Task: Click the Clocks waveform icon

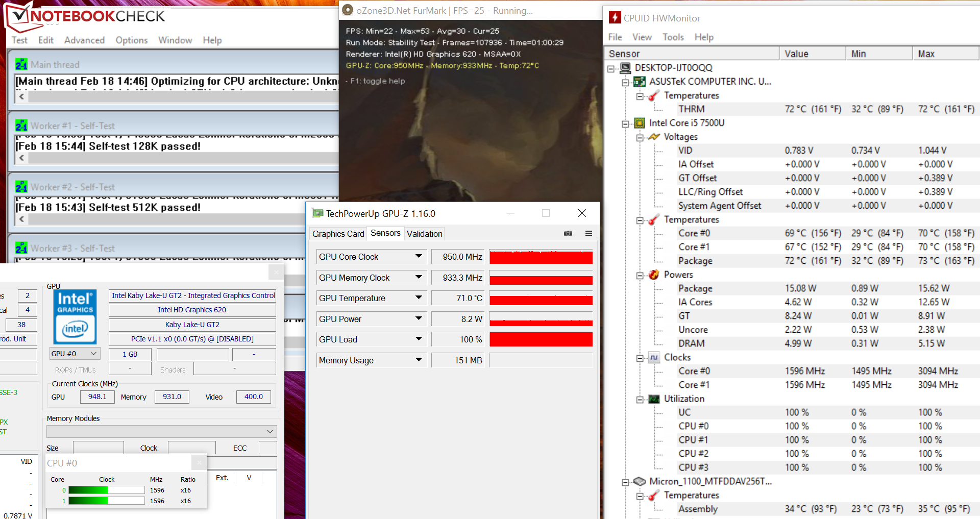Action: point(654,357)
